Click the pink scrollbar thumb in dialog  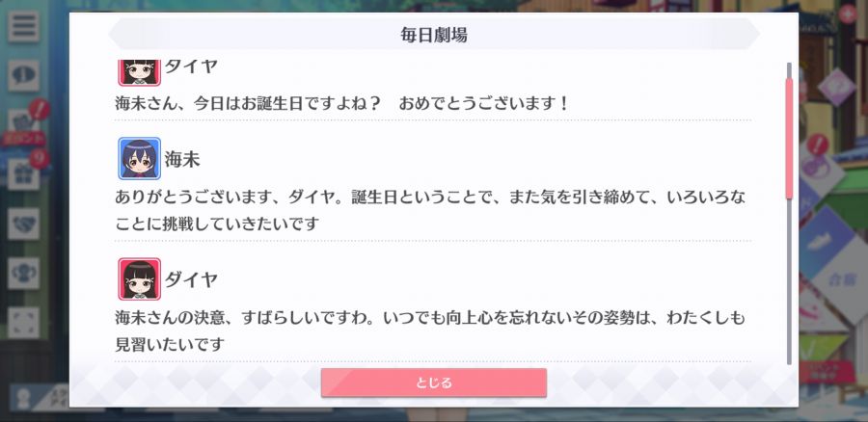(789, 139)
